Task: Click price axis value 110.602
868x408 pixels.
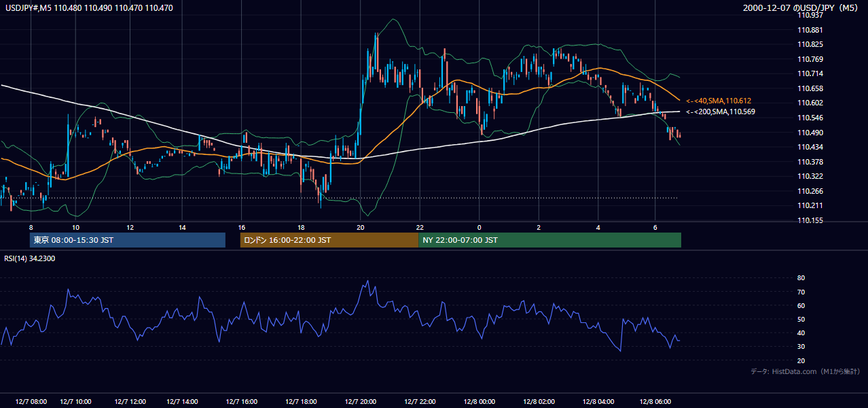Action: [x=810, y=103]
